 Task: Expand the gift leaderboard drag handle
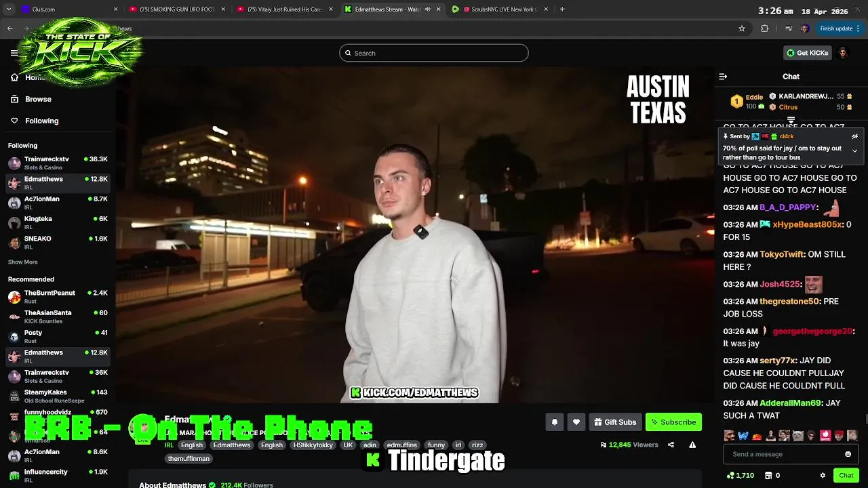pyautogui.click(x=791, y=120)
